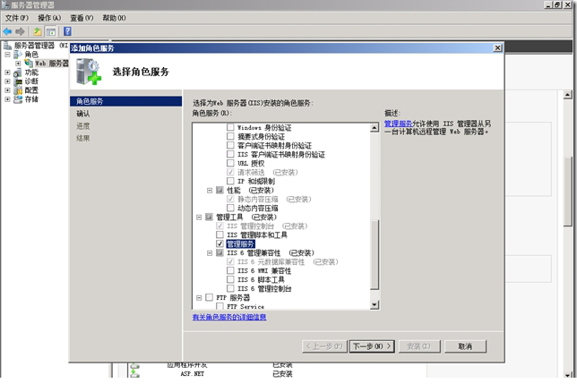Check the FTP 服务器 checkbox
Screen dimensions: 577x392
(209, 297)
